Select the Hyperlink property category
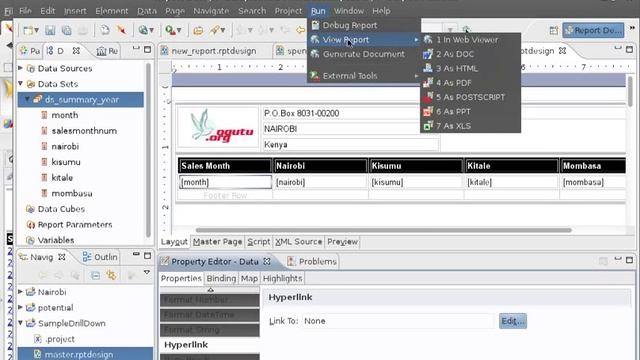 pos(209,345)
